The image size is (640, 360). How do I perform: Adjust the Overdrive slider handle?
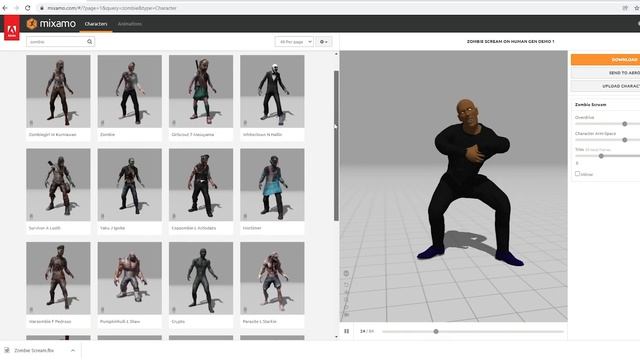[x=624, y=124]
